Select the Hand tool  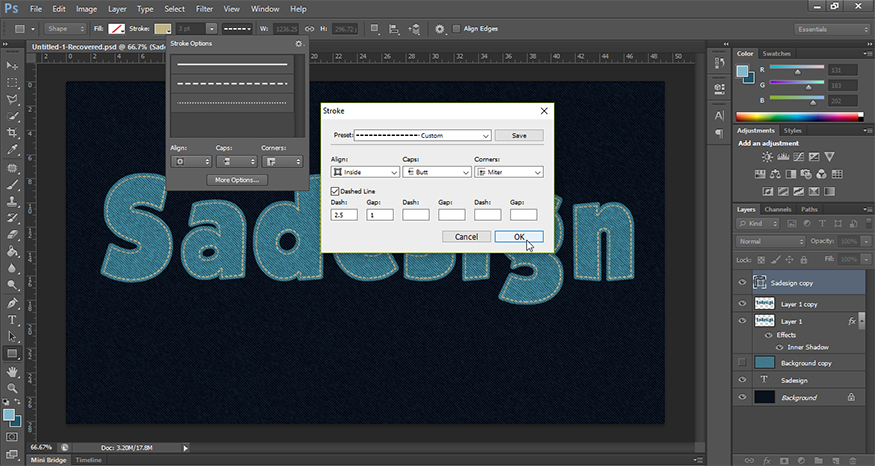click(x=12, y=372)
